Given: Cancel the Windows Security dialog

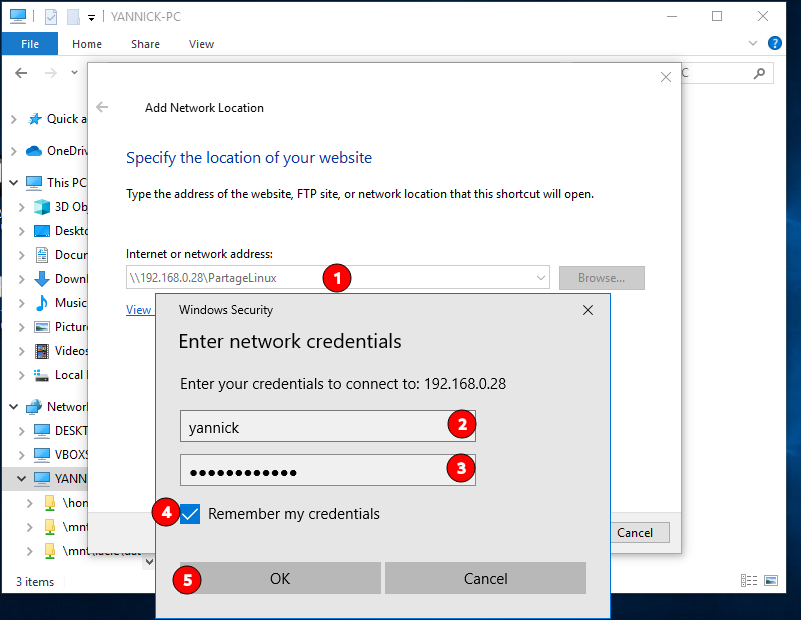Looking at the screenshot, I should 485,578.
